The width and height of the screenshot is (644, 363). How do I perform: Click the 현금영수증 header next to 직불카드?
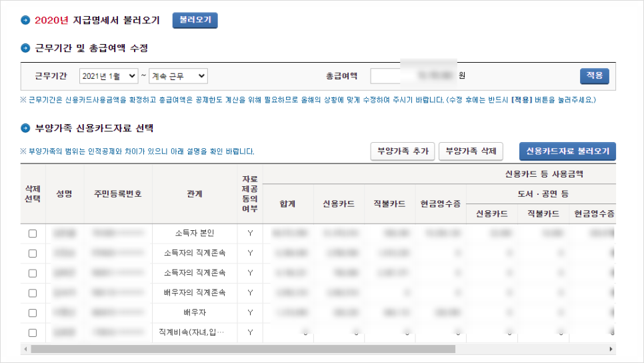tap(441, 204)
